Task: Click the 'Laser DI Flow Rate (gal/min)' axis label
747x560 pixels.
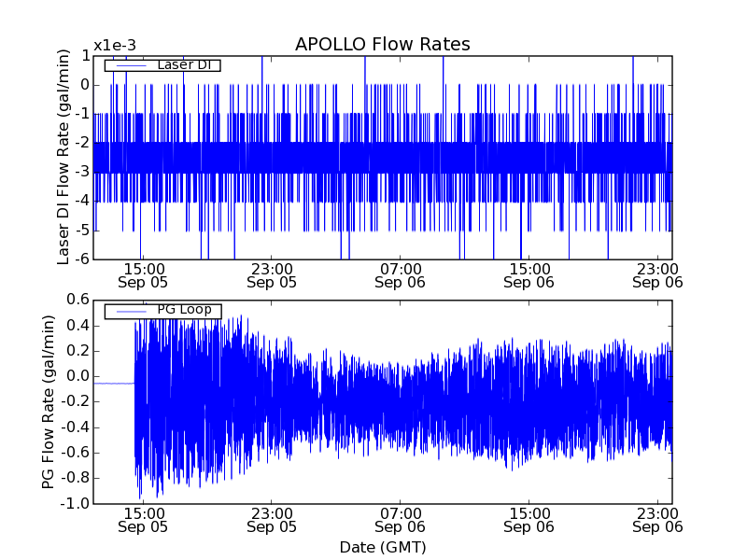Action: [63, 157]
